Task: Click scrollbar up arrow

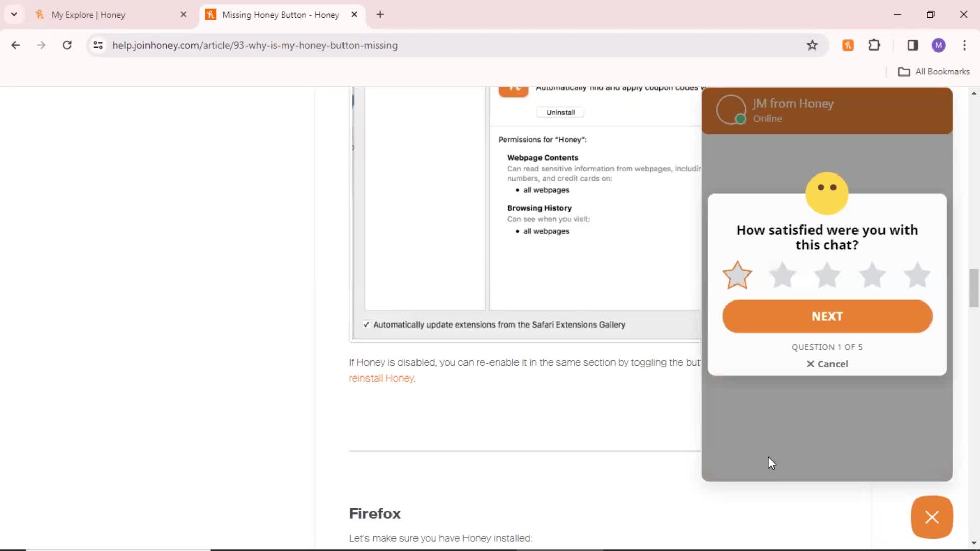Action: click(974, 93)
